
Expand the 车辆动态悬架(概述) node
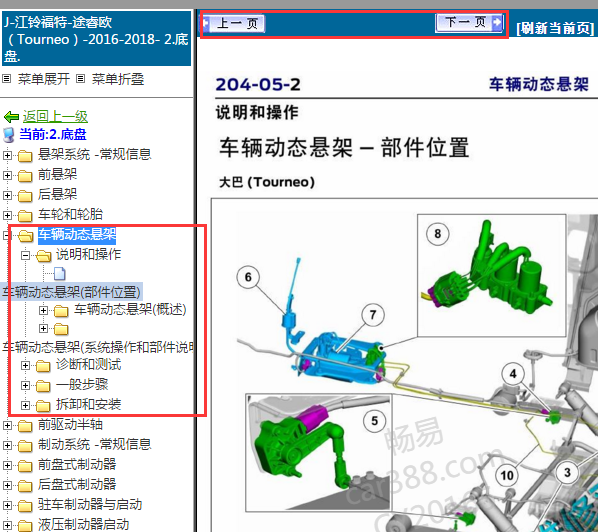coord(43,310)
